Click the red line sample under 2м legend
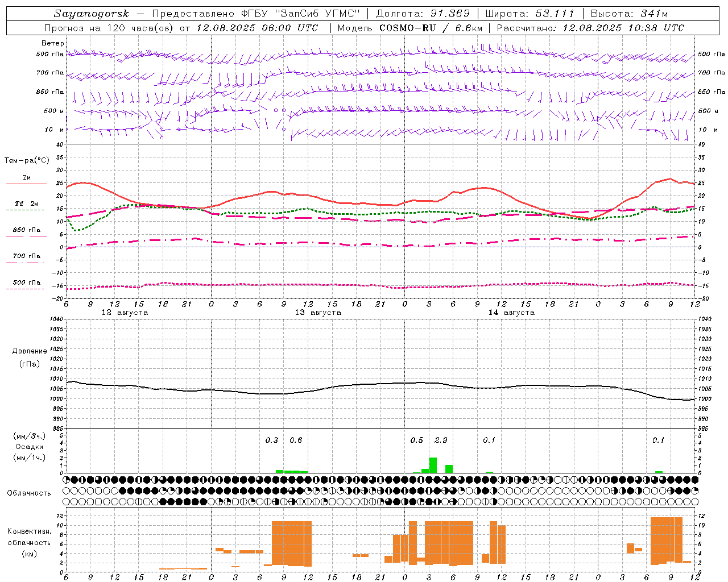Screen dimensions: 728x582 (x=26, y=184)
